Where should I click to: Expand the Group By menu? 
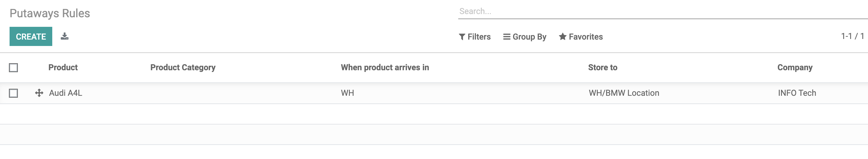pos(524,37)
